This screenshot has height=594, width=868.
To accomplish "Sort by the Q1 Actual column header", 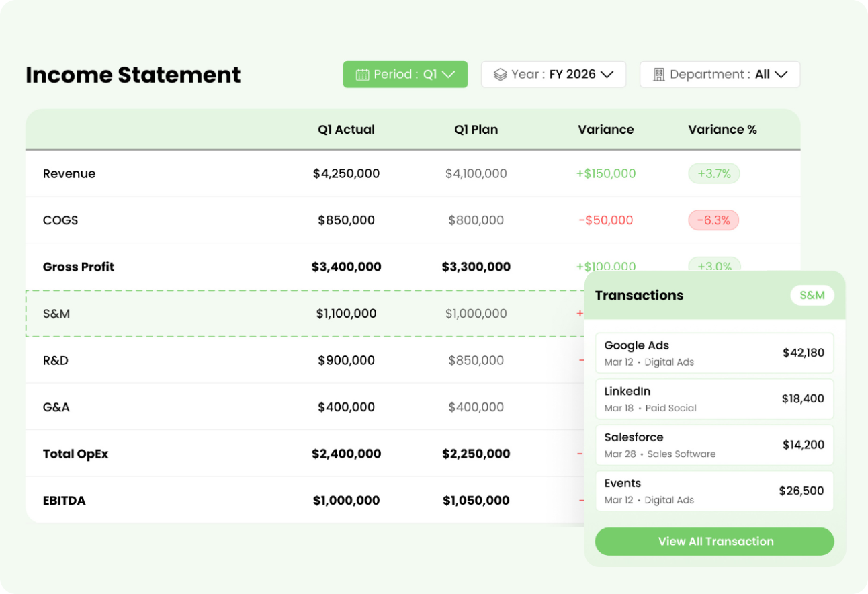I will (x=347, y=130).
